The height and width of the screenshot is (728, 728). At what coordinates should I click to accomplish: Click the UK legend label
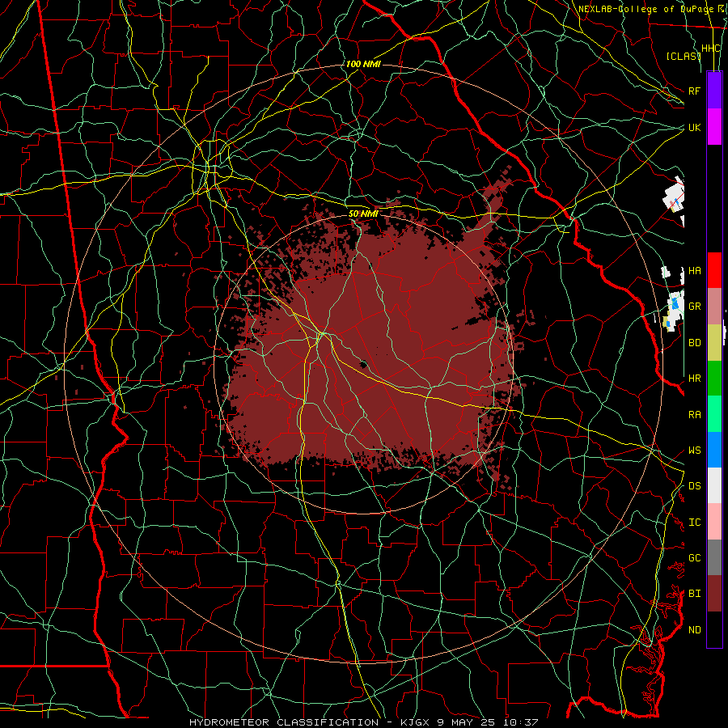coord(694,127)
